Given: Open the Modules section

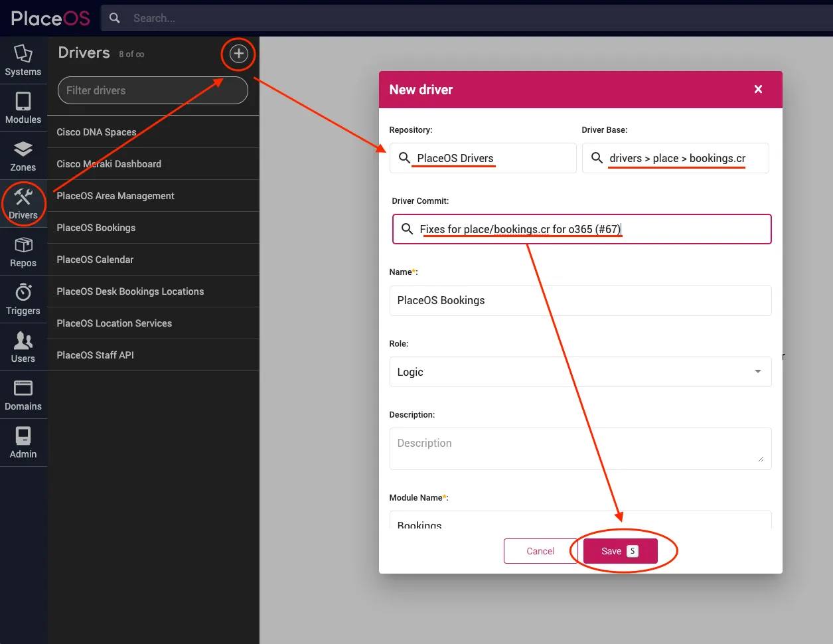Looking at the screenshot, I should [x=23, y=108].
